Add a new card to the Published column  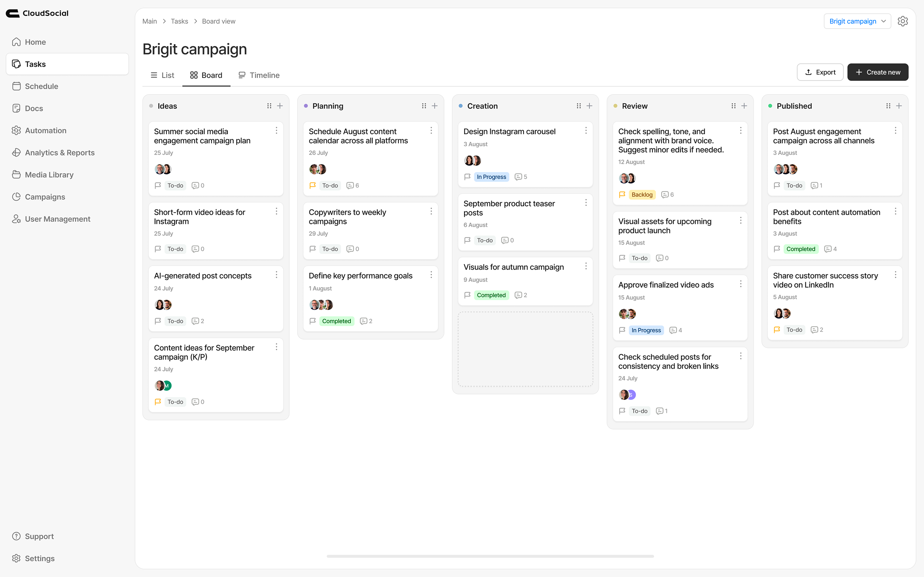click(899, 106)
